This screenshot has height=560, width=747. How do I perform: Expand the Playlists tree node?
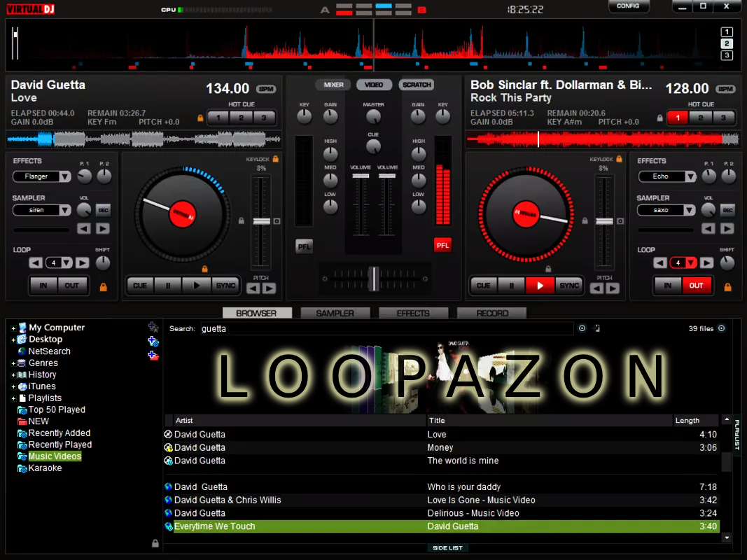pos(13,398)
